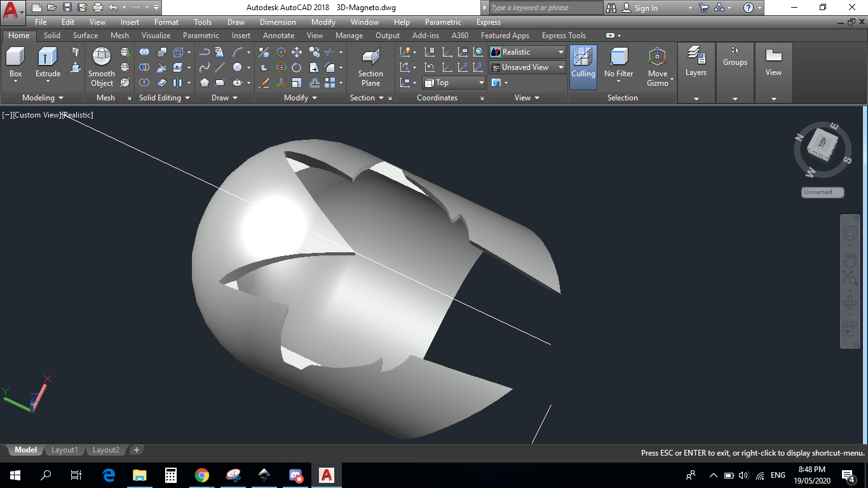Image resolution: width=868 pixels, height=488 pixels.
Task: Open the Calculator from the taskbar
Action: [x=171, y=475]
